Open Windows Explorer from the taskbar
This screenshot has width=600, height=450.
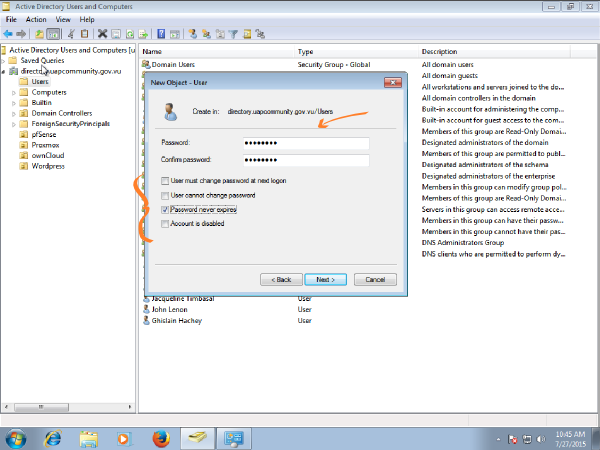pyautogui.click(x=89, y=439)
